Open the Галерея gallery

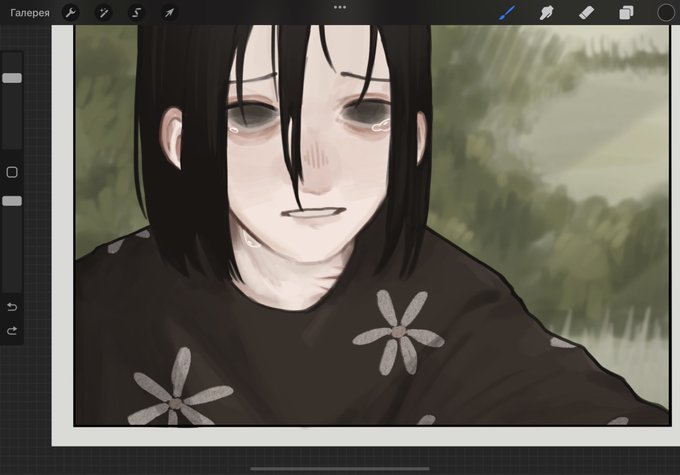click(29, 13)
